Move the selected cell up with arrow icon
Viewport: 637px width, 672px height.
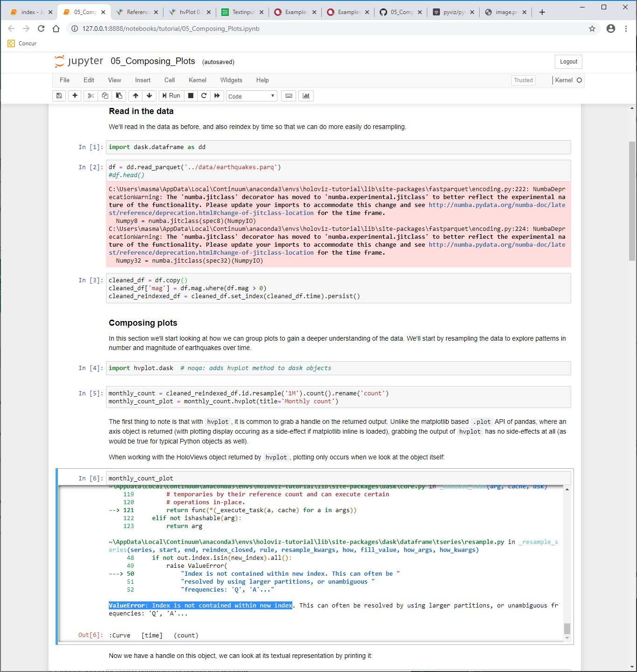[x=135, y=96]
